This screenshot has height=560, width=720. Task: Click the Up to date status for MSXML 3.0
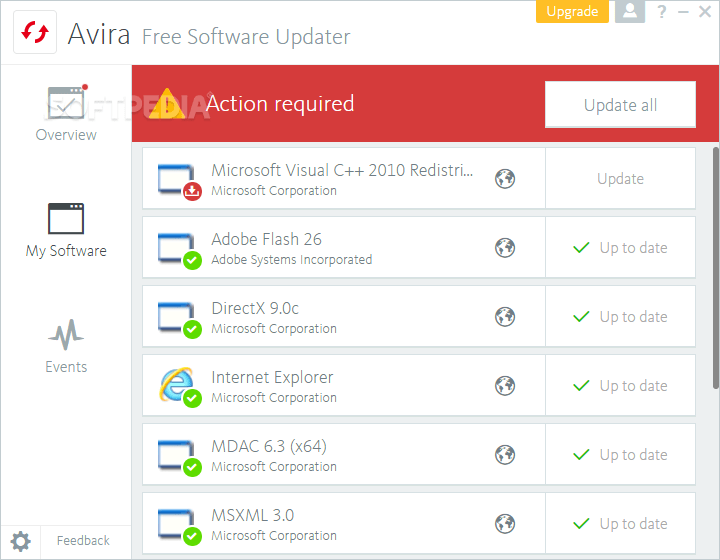620,524
